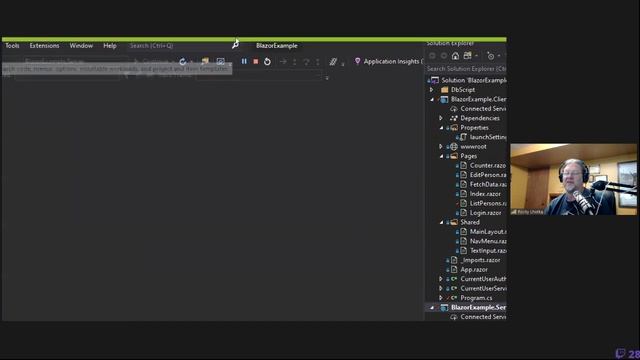Click the Pending Changes Filter icon
Screen dimensions: 640x360
pyautogui.click(x=491, y=56)
